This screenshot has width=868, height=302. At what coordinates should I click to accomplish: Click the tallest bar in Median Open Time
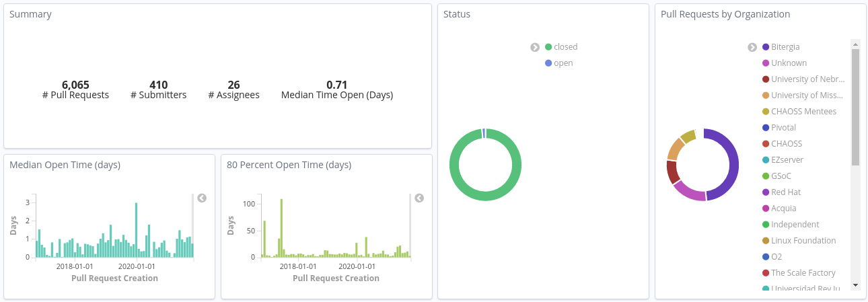(x=136, y=230)
